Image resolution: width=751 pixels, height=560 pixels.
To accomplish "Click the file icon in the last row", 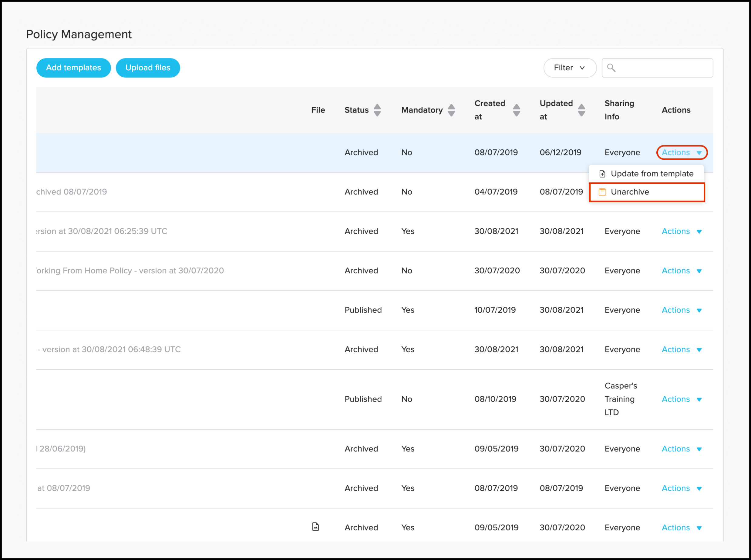I will [x=315, y=526].
